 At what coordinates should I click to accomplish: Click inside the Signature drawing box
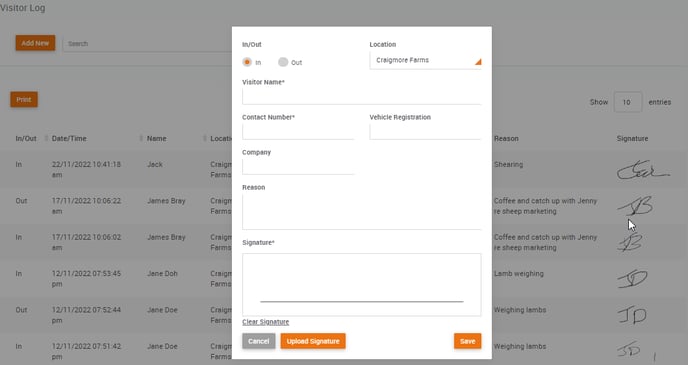tap(362, 284)
